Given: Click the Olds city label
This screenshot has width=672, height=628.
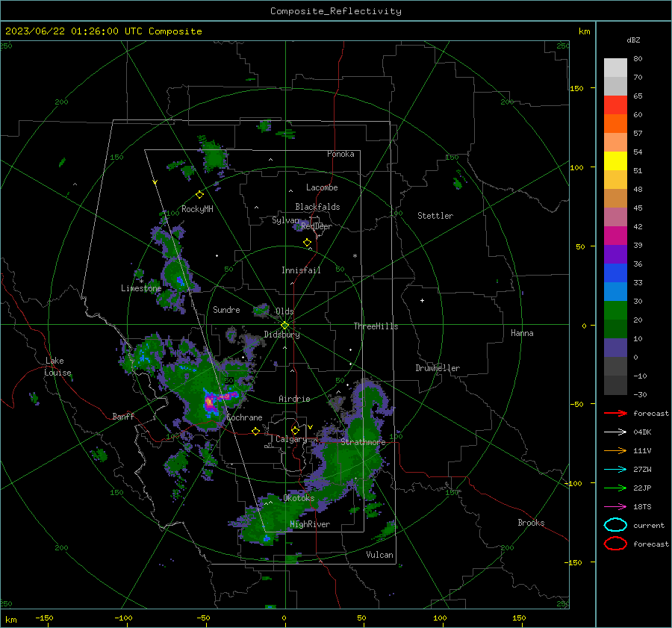Looking at the screenshot, I should pyautogui.click(x=284, y=311).
